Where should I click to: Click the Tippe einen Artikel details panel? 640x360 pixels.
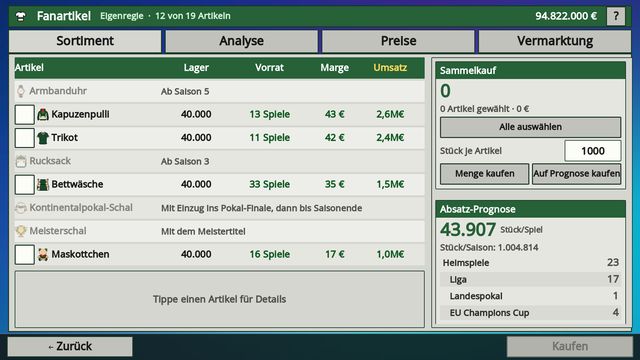[x=220, y=299]
